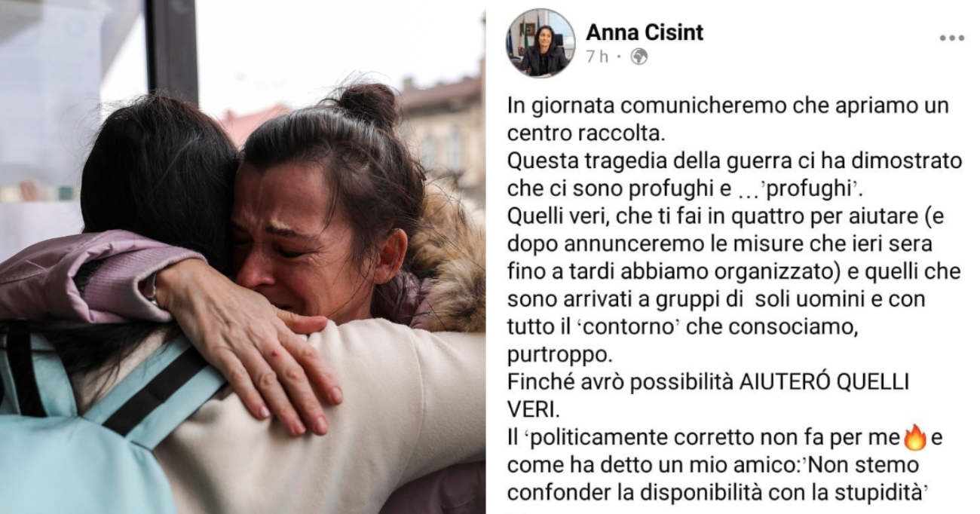Click the globe public visibility icon
Viewport: 980px width, 514px height.
tap(639, 57)
